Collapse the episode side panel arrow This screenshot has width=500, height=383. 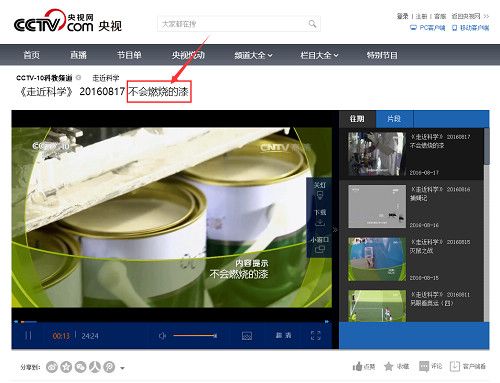[x=335, y=230]
